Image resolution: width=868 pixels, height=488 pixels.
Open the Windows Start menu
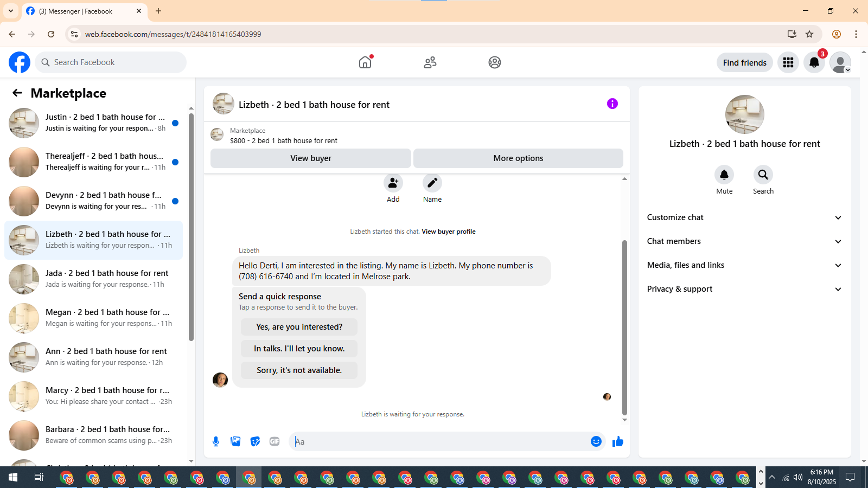coord(13,477)
